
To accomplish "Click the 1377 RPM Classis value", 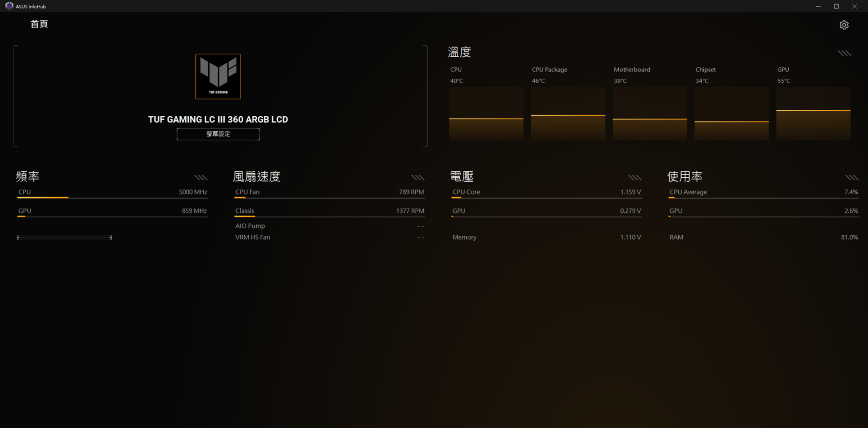I will (x=410, y=211).
